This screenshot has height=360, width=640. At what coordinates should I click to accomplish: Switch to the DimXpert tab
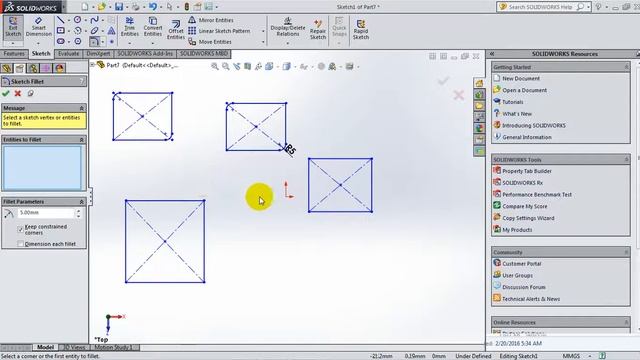[98, 53]
